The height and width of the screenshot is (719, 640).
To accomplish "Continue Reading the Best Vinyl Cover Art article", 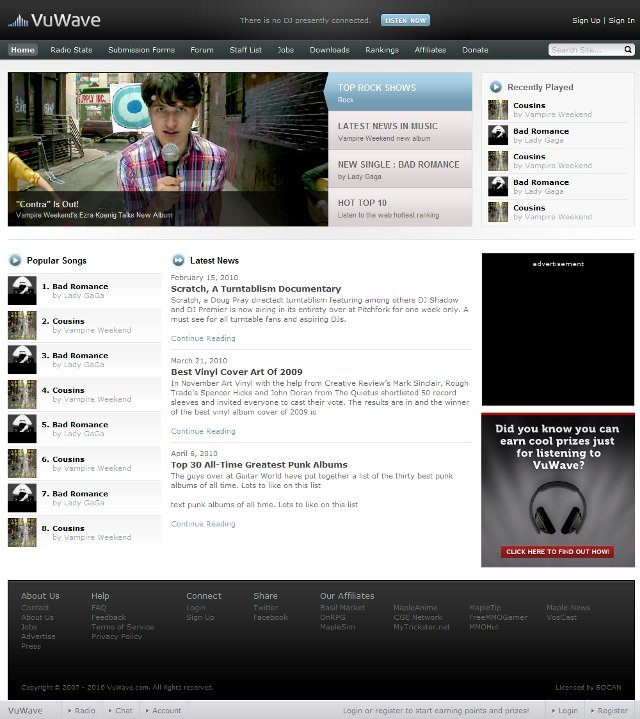I will point(203,431).
